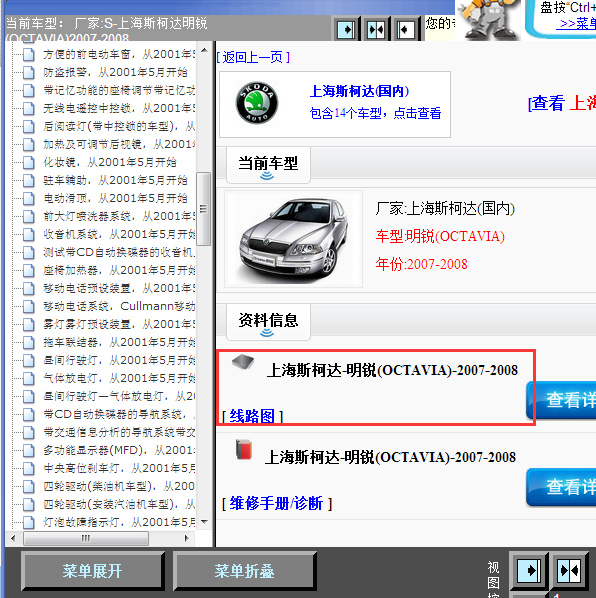Open the 上海斯柯达(国内) manufacturer link
The height and width of the screenshot is (598, 596).
(359, 91)
